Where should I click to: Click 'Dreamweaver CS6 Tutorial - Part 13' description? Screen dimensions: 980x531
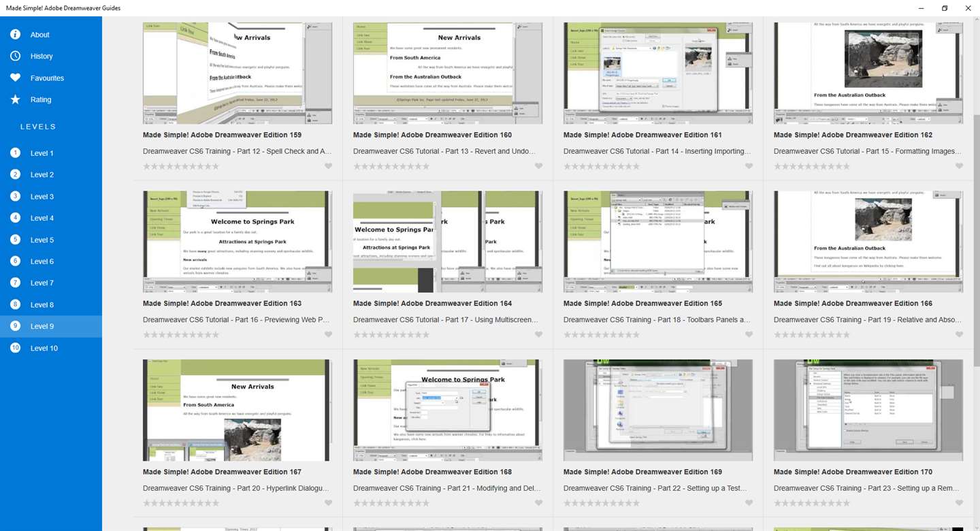443,151
